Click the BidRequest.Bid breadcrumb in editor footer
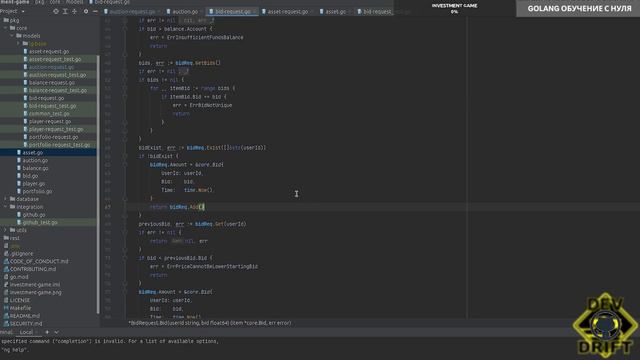 point(210,323)
